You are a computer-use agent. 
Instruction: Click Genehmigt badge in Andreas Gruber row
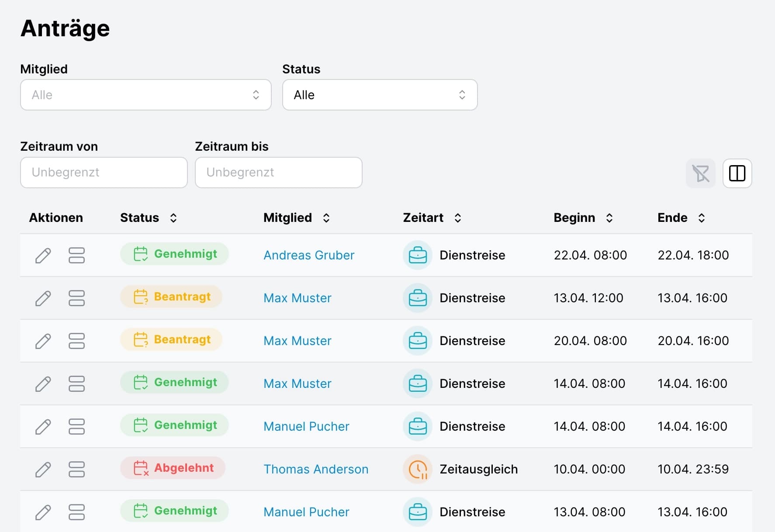pos(174,254)
